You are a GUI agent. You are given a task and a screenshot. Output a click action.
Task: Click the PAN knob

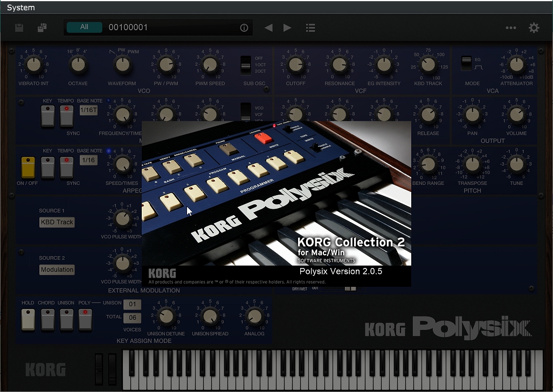click(x=472, y=114)
